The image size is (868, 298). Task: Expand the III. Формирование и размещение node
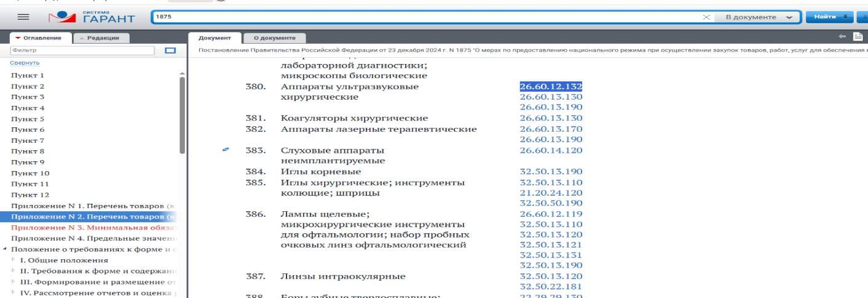point(14,281)
